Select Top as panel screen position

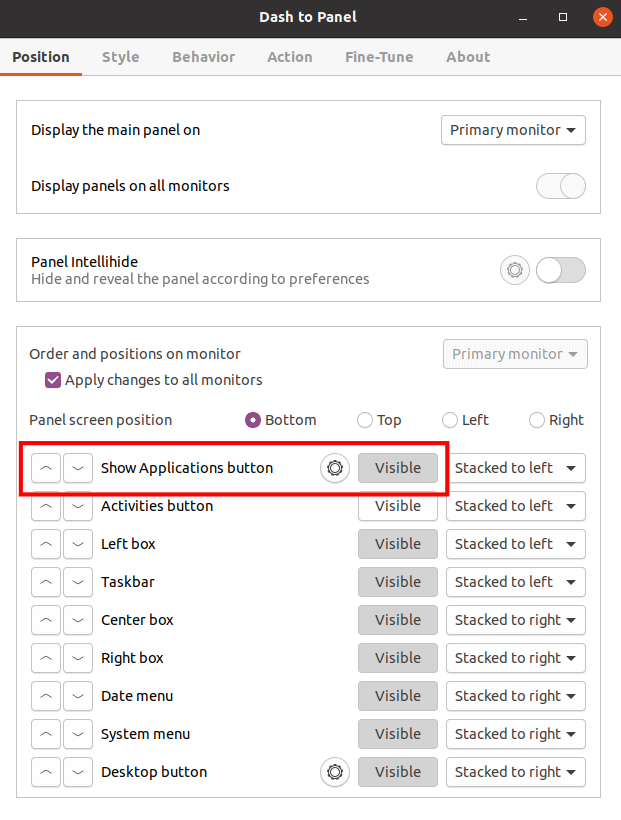[x=364, y=420]
